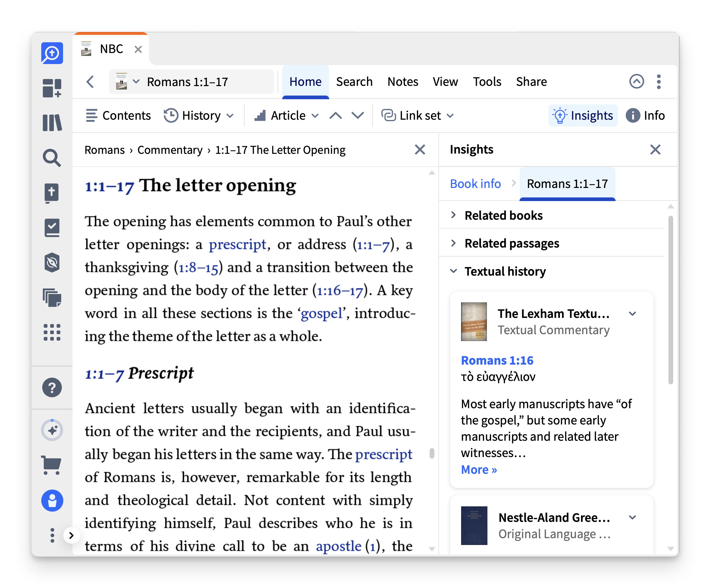Switch to the Book info tab
This screenshot has width=711, height=588.
pos(475,184)
